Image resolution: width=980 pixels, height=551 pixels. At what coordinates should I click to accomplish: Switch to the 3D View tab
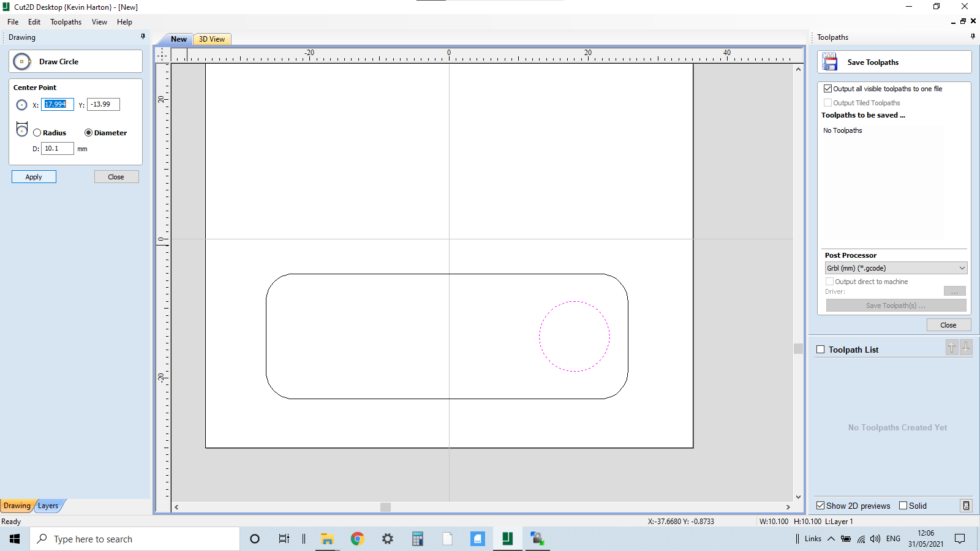[211, 39]
